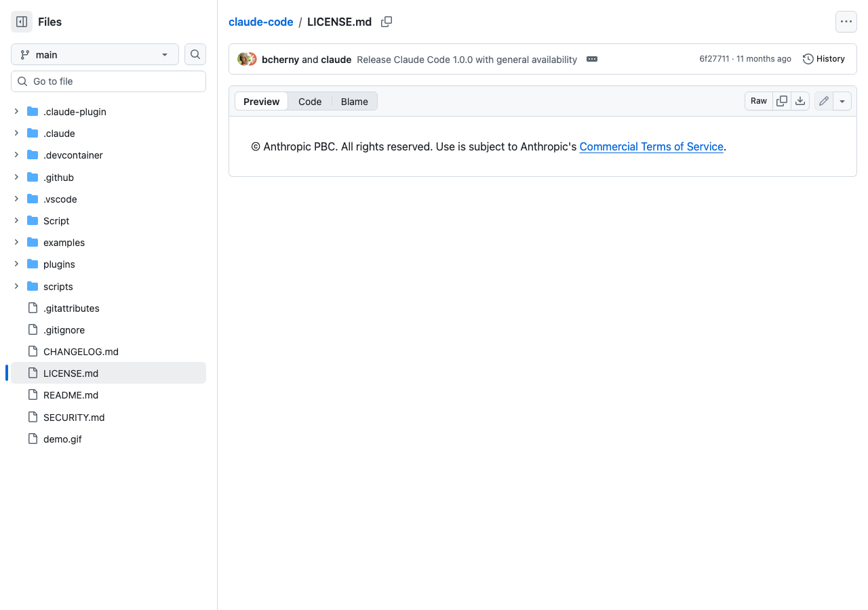Copy the file path icon next to LICENSE.md
The height and width of the screenshot is (610, 868).
(387, 22)
